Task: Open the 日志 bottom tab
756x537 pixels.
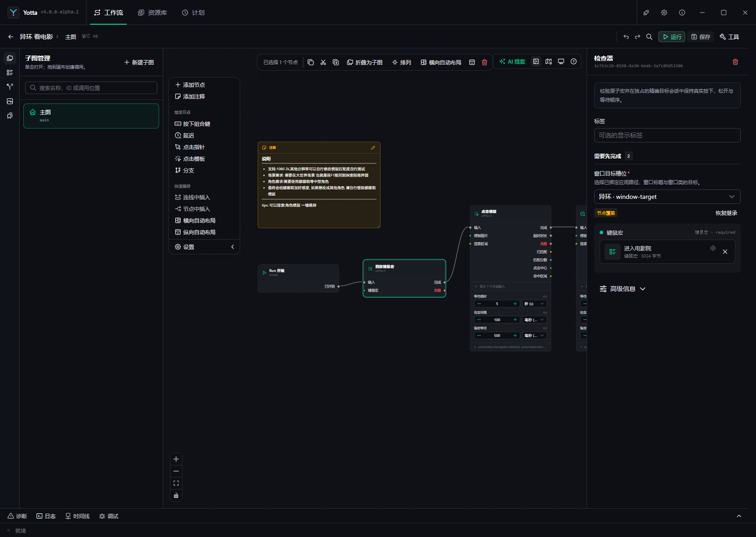Action: point(46,516)
